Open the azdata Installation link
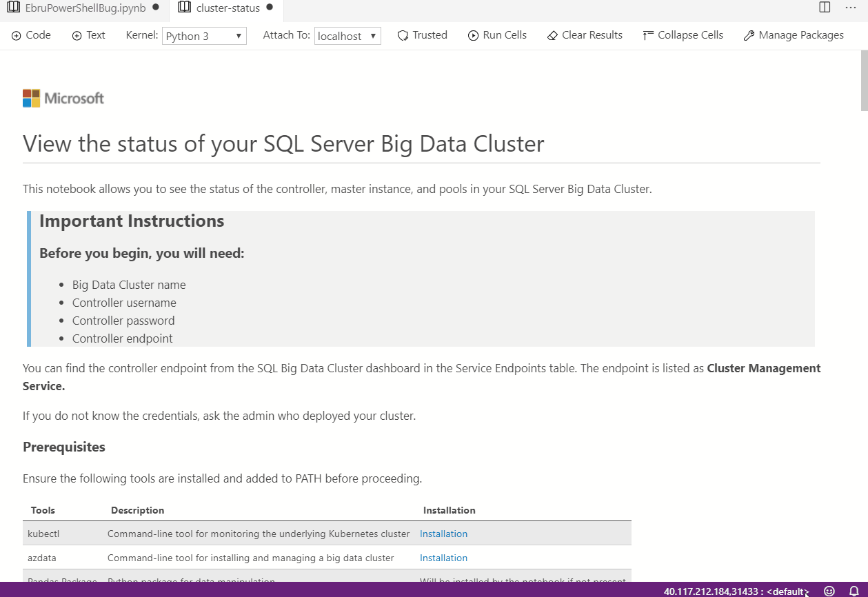The width and height of the screenshot is (868, 597). click(443, 558)
